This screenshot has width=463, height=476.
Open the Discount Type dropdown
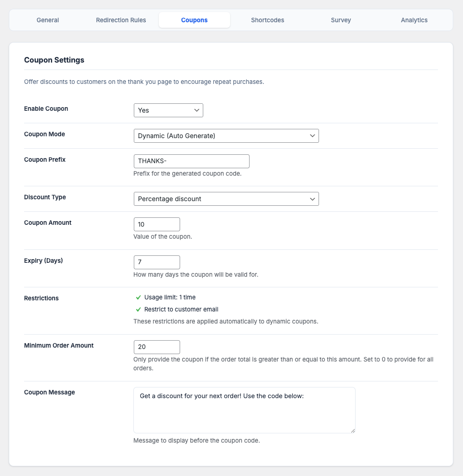point(226,199)
